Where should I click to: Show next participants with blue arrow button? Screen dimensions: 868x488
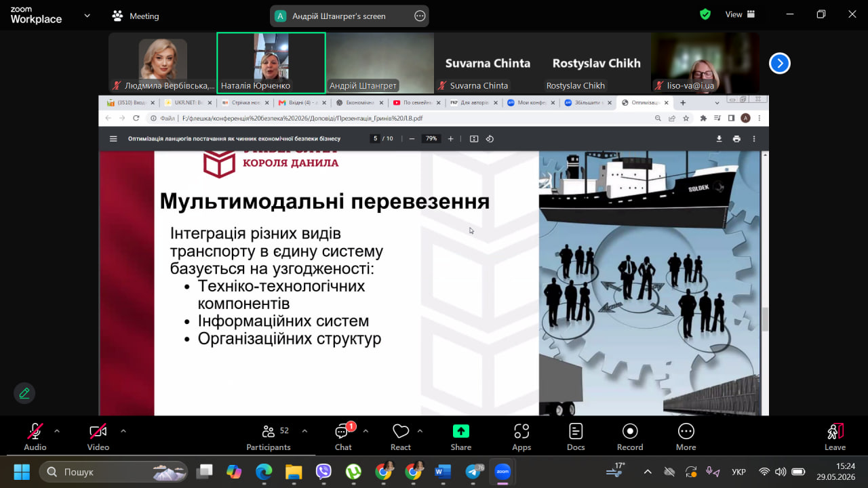pos(780,63)
